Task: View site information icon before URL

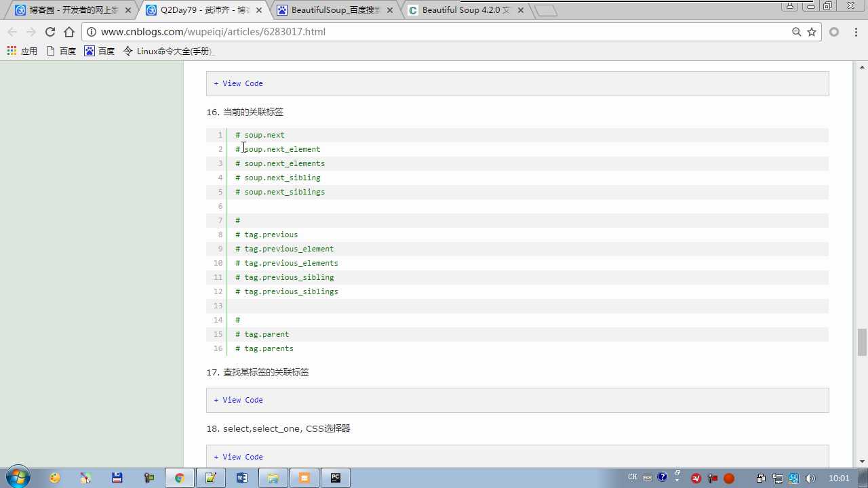Action: (x=92, y=32)
